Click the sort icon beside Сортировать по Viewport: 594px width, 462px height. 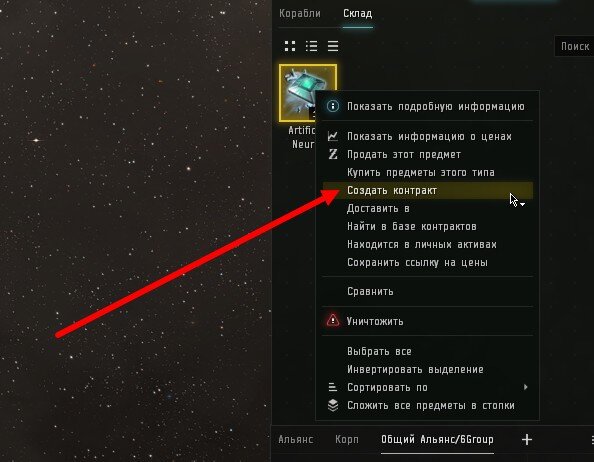[333, 387]
